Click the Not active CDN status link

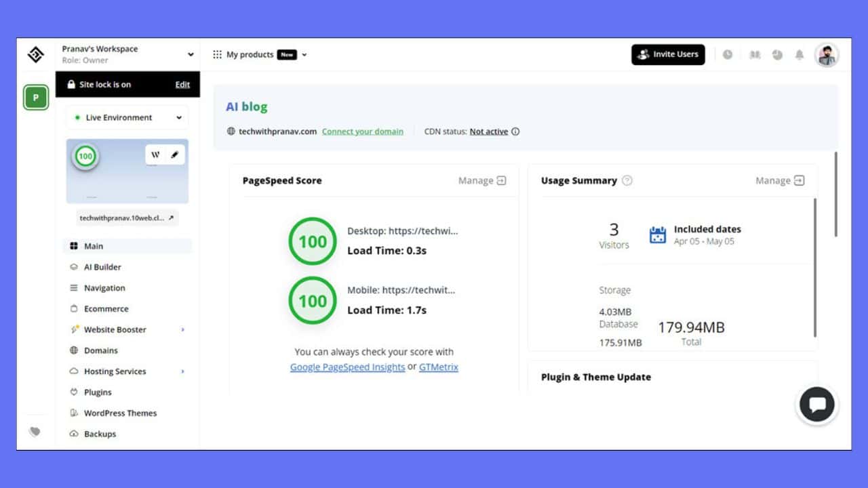[489, 131]
